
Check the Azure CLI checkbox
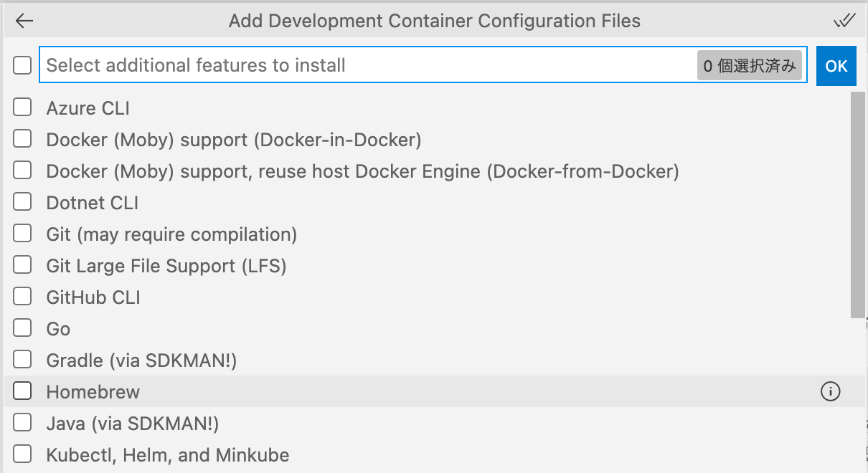point(22,107)
